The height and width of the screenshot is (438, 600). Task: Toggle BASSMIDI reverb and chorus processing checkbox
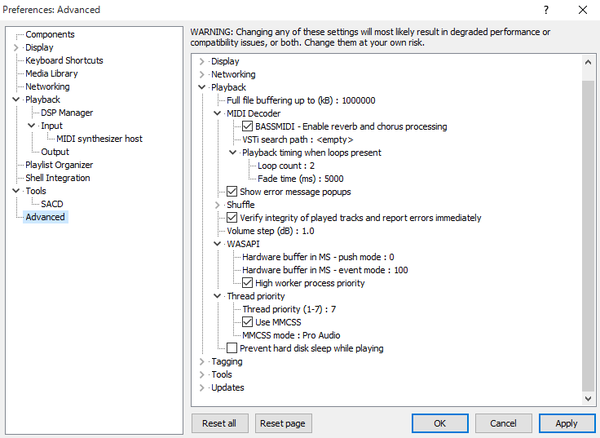(x=248, y=126)
